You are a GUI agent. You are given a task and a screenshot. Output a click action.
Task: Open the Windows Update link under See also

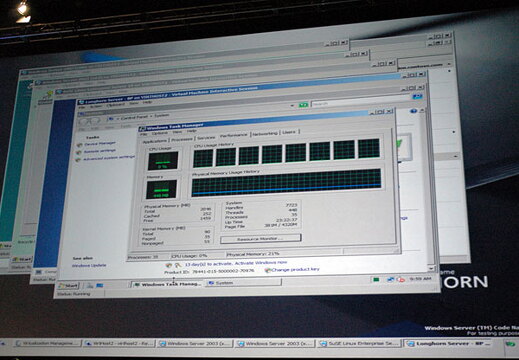point(89,266)
